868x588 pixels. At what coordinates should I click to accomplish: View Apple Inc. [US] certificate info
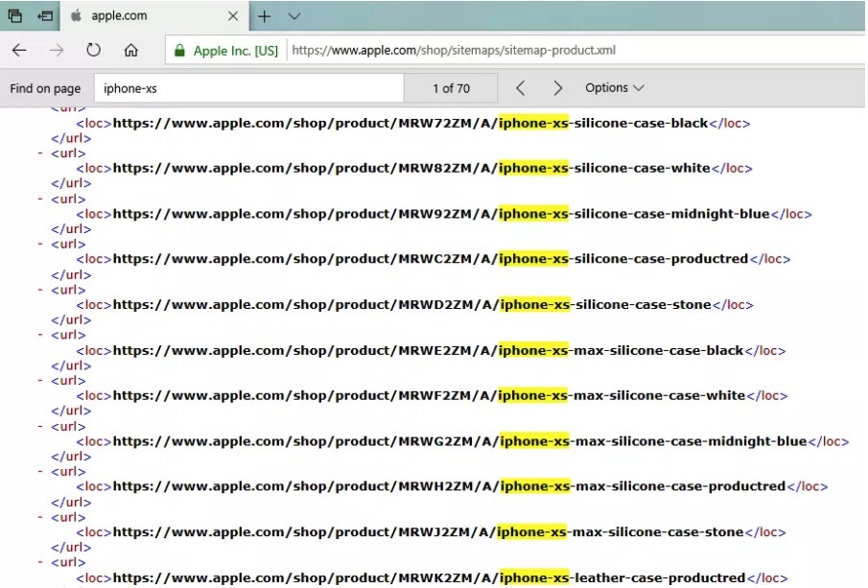[x=235, y=51]
